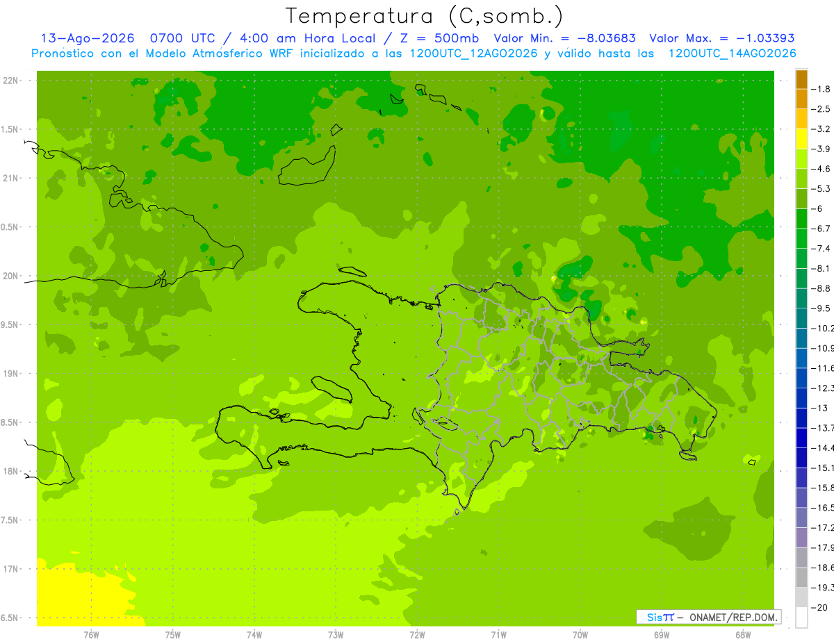Click the '-3.2' colorbar value

point(821,129)
